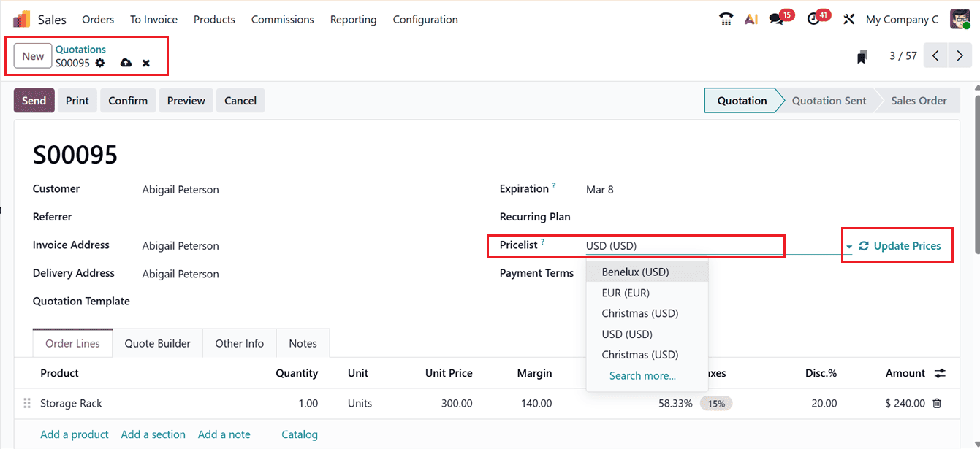
Task: Click the softphone handset icon
Action: click(x=726, y=18)
